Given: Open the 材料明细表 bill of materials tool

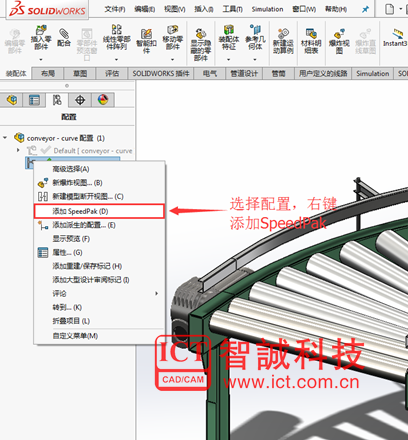Looking at the screenshot, I should pyautogui.click(x=311, y=41).
